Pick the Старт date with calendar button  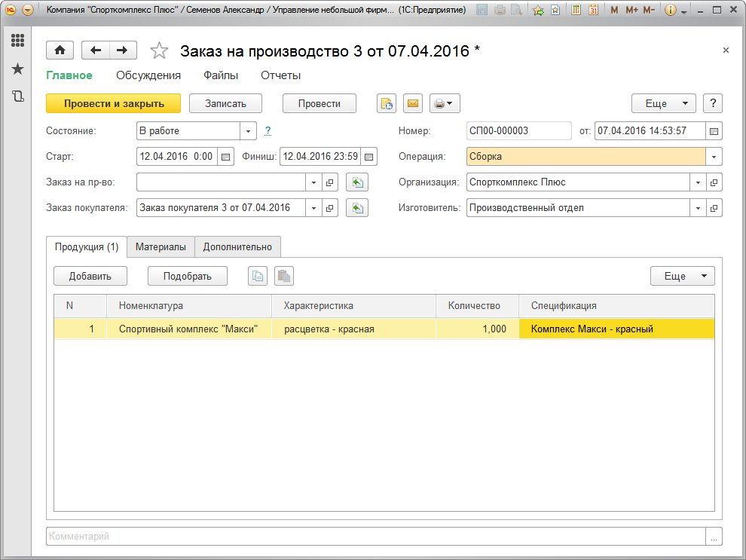click(x=225, y=157)
